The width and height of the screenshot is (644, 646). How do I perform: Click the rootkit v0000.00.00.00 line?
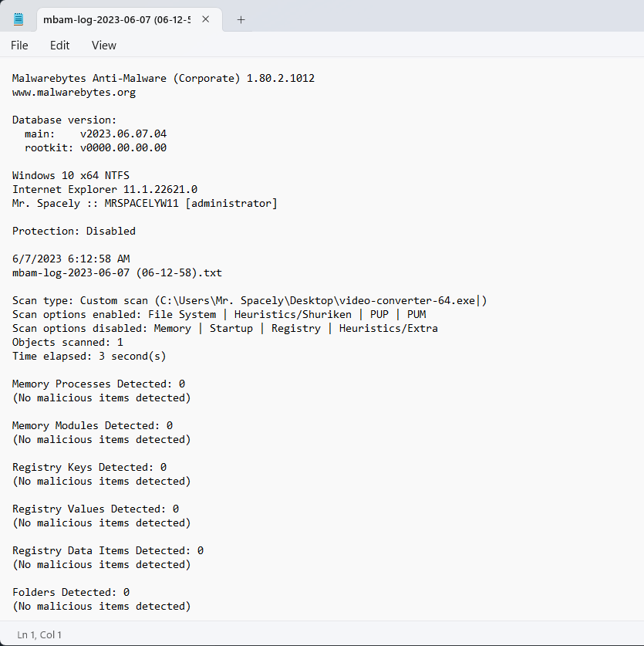click(96, 147)
